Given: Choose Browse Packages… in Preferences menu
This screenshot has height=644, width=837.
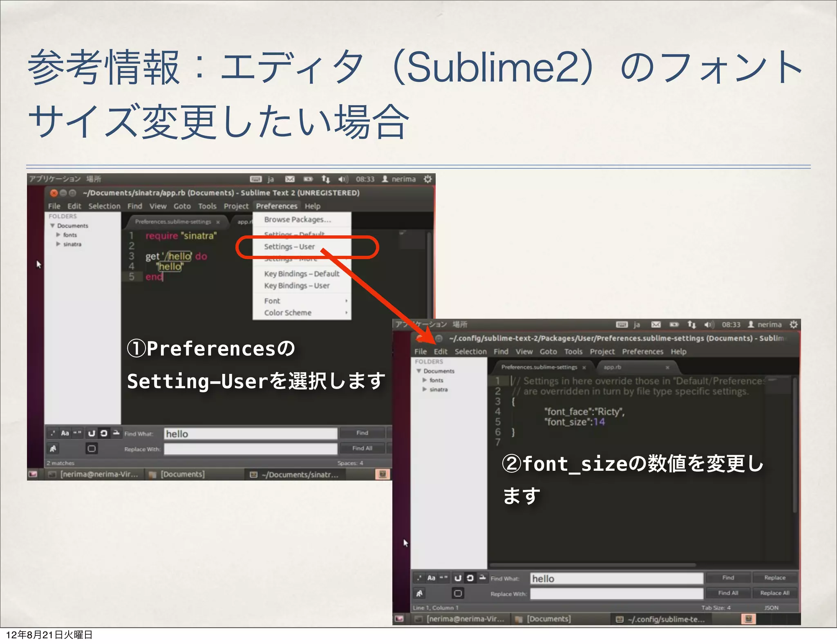Looking at the screenshot, I should [x=302, y=219].
